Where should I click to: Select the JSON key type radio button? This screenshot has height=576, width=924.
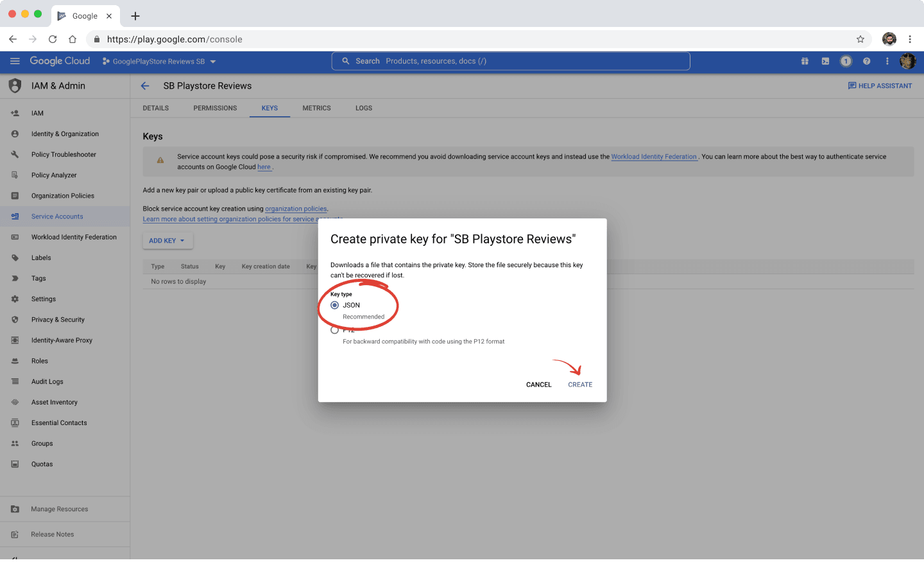point(334,305)
